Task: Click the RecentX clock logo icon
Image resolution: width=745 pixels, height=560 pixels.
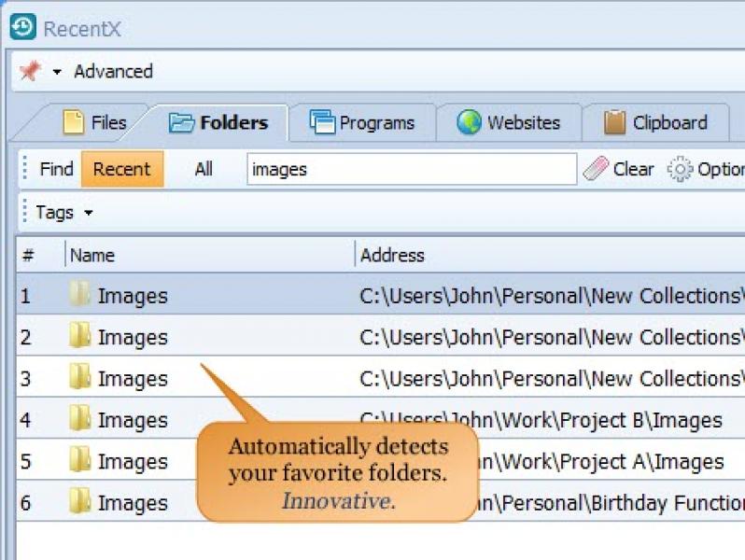Action: (x=22, y=27)
